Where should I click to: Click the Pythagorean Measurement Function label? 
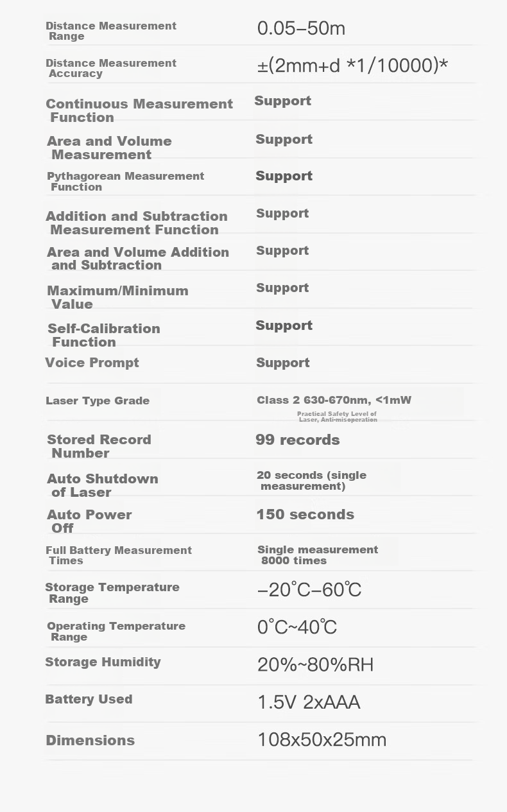click(x=125, y=181)
